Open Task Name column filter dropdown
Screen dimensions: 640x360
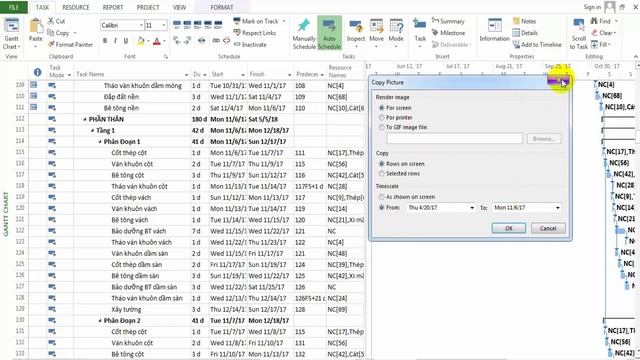pyautogui.click(x=186, y=75)
